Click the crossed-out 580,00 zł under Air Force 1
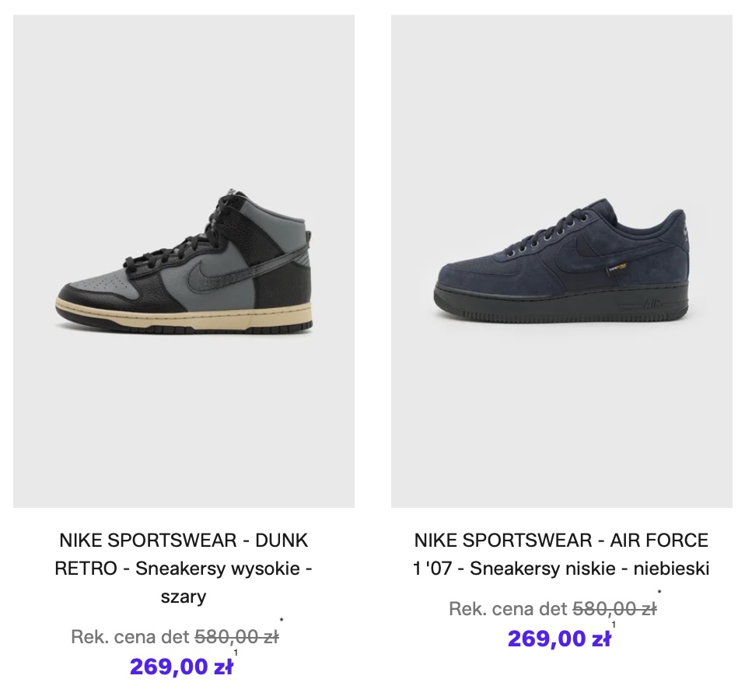Viewport: 745px width, 700px height. 614,609
